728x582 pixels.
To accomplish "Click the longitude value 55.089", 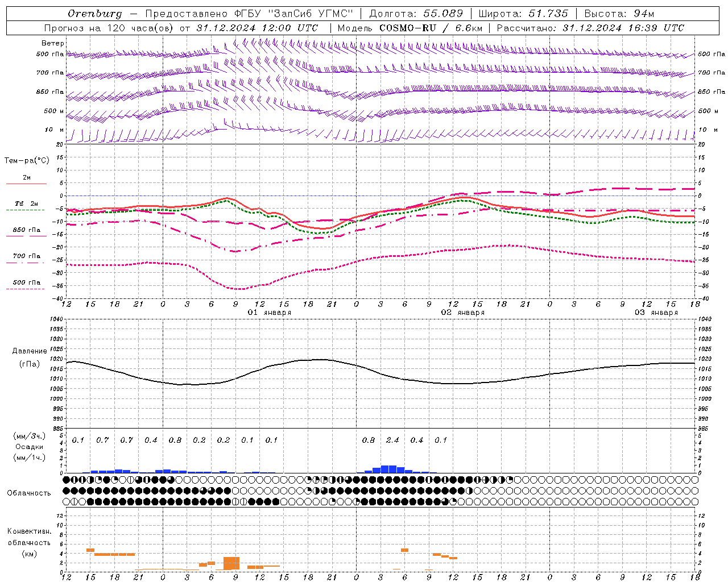I will tap(444, 14).
